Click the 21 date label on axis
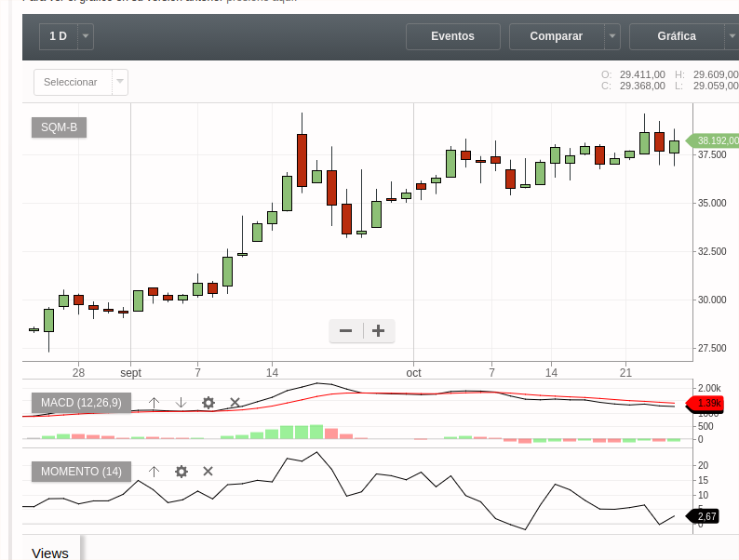The width and height of the screenshot is (739, 560). [625, 373]
